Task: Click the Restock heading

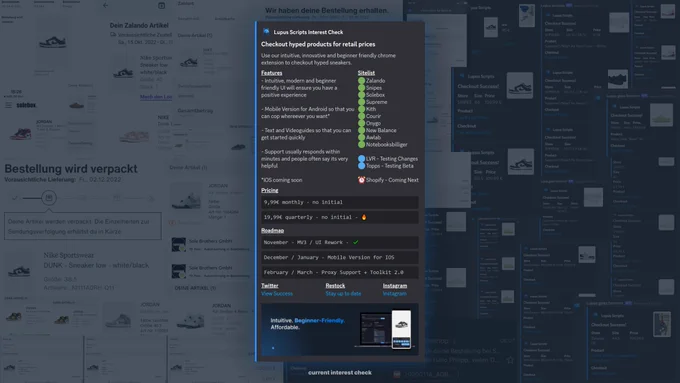Action: [335, 285]
